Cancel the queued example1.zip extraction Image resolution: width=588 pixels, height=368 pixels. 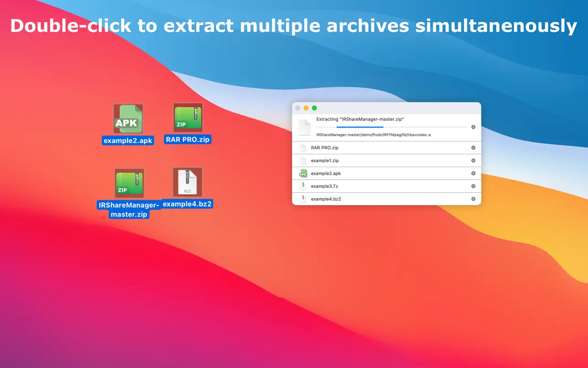coord(473,161)
